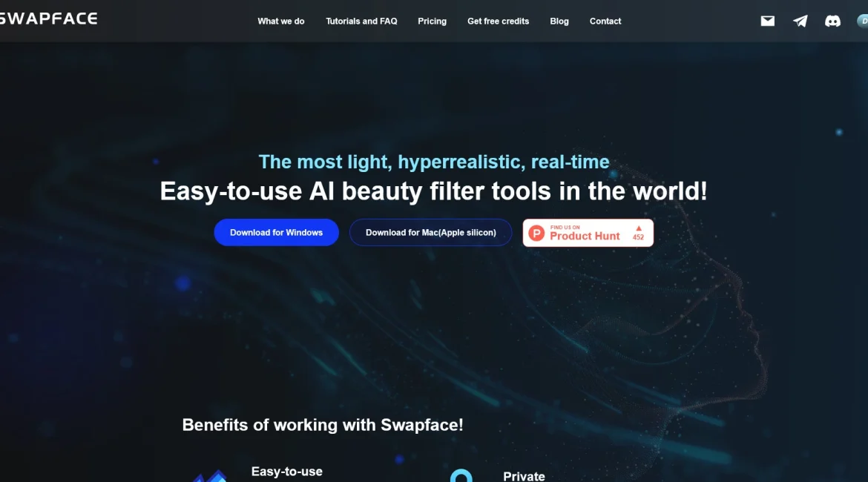Click the blue icon beside Easy-to-use
This screenshot has height=482, width=868.
tap(210, 476)
